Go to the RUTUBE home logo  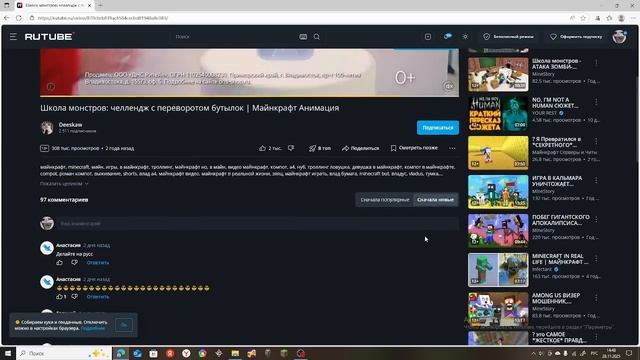pyautogui.click(x=49, y=37)
